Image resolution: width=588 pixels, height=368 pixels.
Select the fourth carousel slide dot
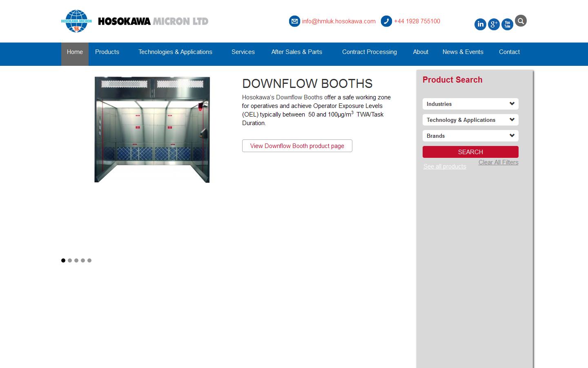point(83,260)
